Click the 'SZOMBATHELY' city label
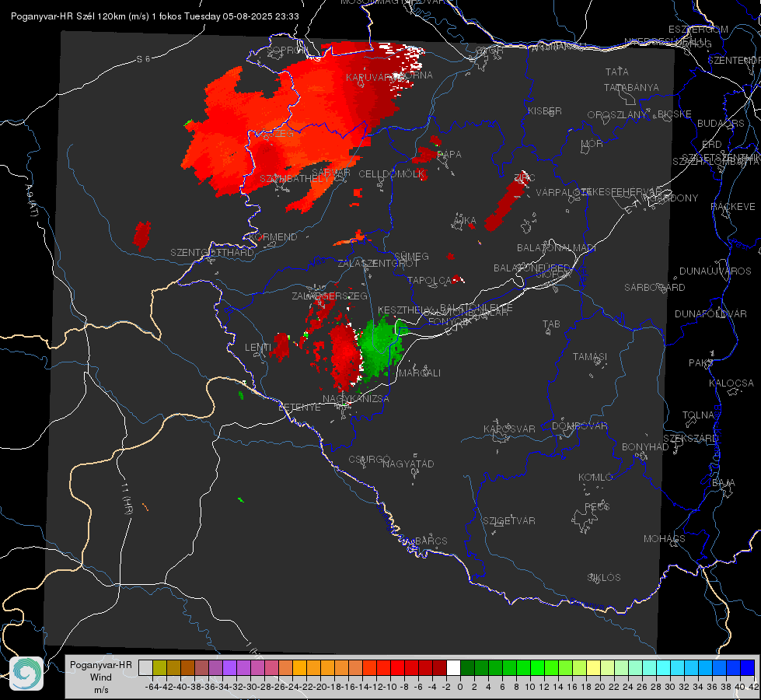 pos(295,179)
